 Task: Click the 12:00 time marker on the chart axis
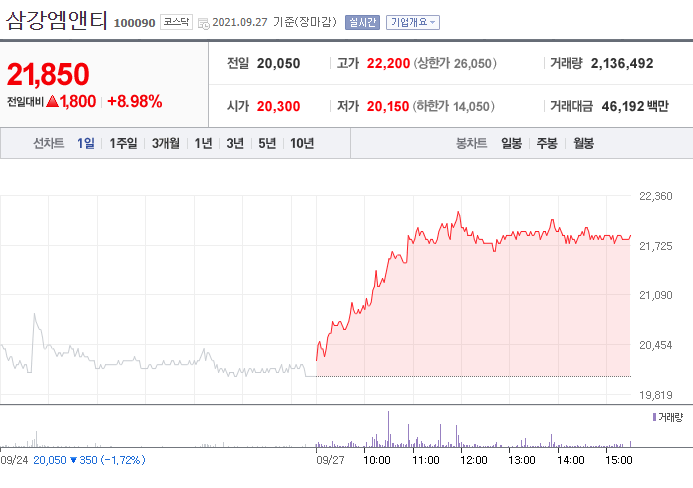point(473,461)
